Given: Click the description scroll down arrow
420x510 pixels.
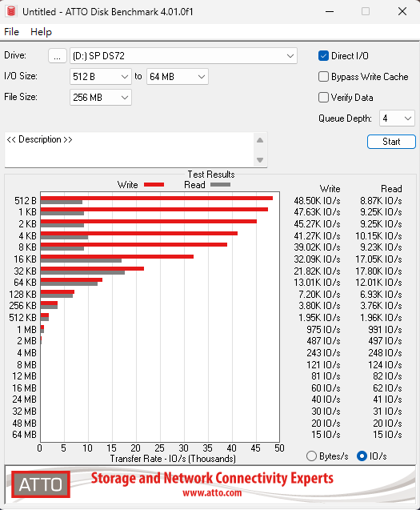Looking at the screenshot, I should point(260,159).
